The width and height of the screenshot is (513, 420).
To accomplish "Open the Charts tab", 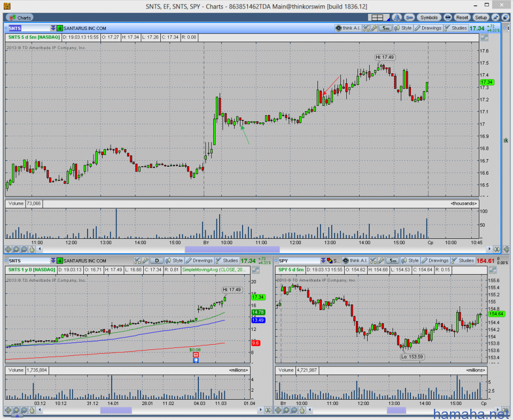I will coord(21,18).
